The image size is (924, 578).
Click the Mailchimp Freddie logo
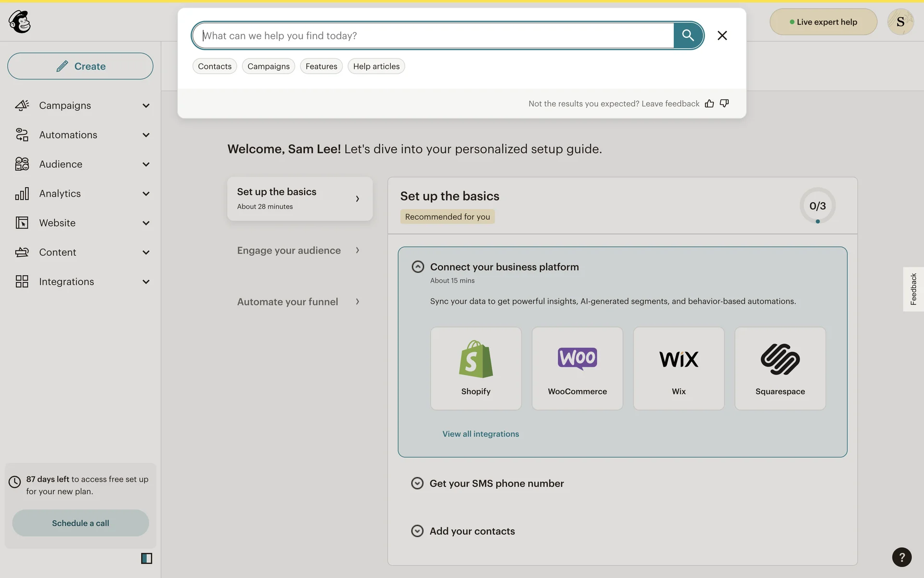[x=20, y=22]
